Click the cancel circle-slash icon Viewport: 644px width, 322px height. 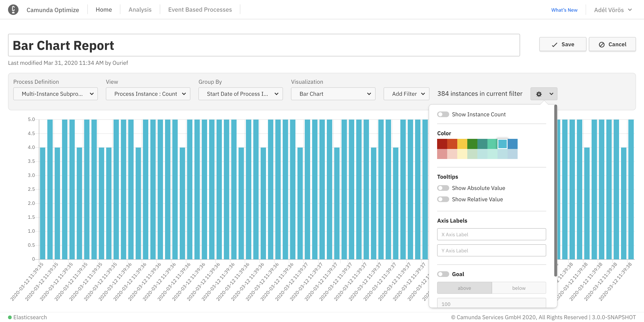pyautogui.click(x=601, y=45)
